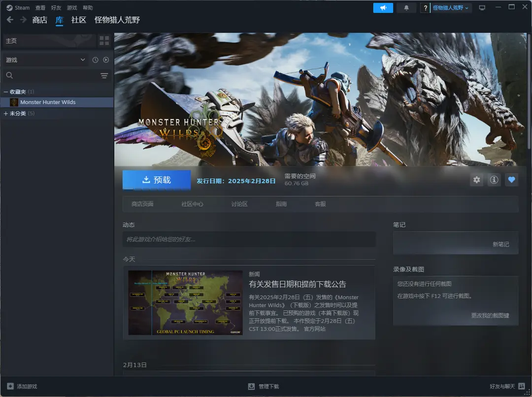The image size is (532, 397).
Task: Click the release date text 2025年2月28日
Action: coord(252,181)
